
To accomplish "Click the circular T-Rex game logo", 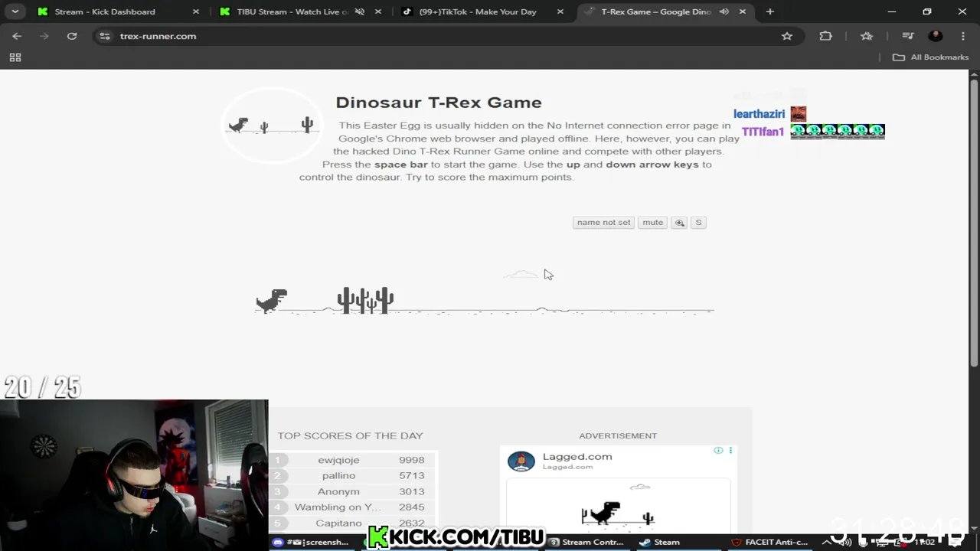I will 273,125.
